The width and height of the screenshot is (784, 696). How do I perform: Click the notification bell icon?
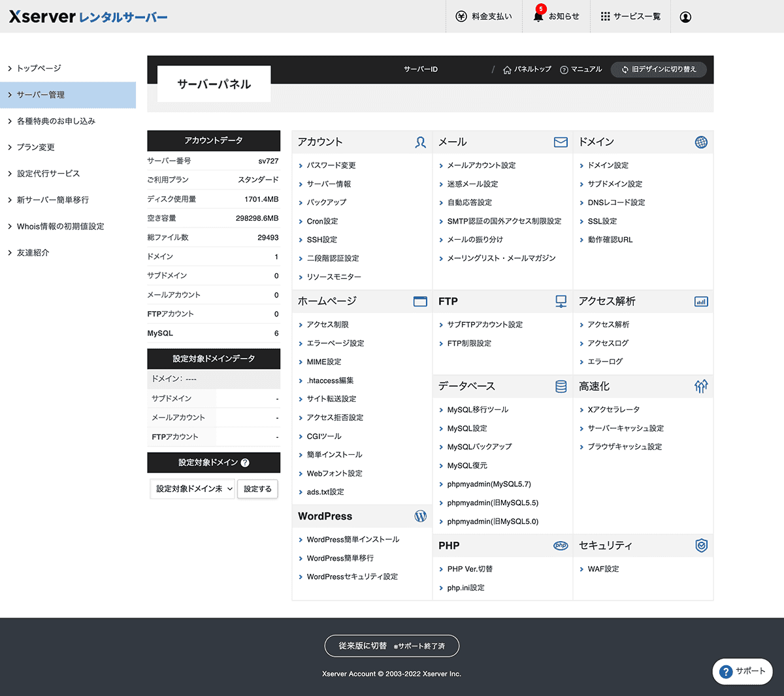538,16
